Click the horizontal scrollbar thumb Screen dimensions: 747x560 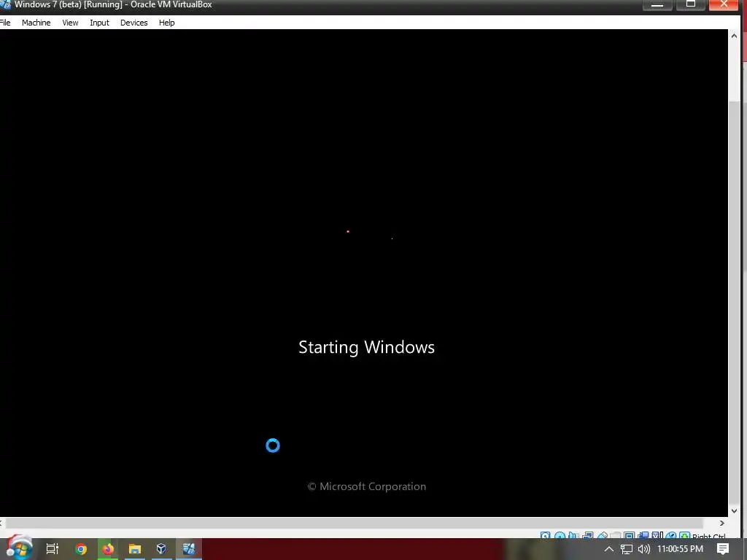tap(354, 523)
